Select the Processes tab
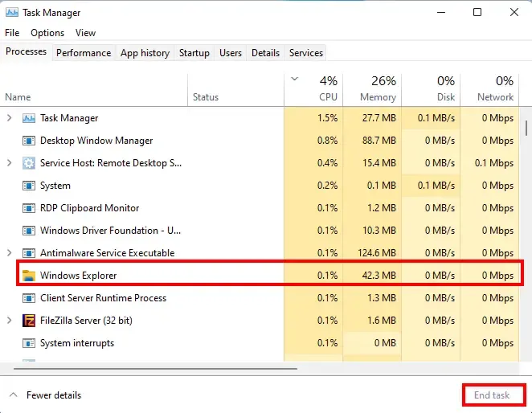 click(x=27, y=51)
